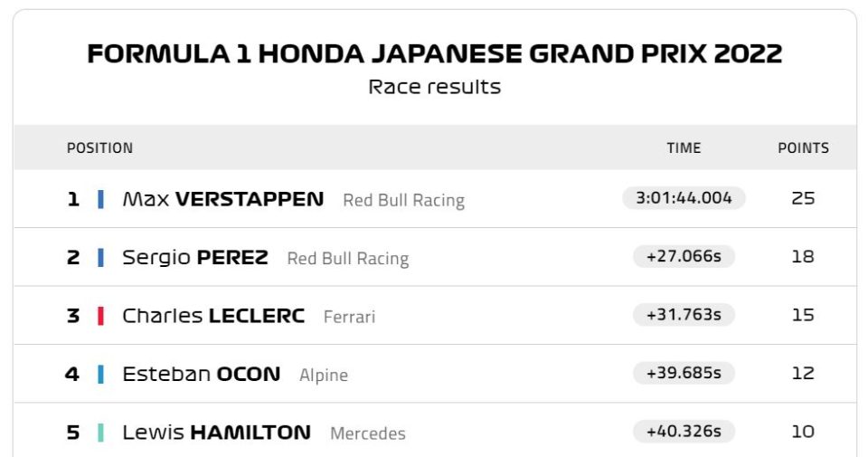This screenshot has width=868, height=457.
Task: Click Red Bull blue bar beside Verstappen
Action: point(100,199)
